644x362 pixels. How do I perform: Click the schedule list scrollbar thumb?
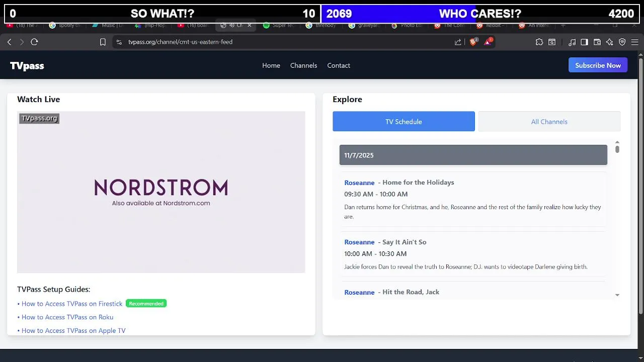point(617,149)
